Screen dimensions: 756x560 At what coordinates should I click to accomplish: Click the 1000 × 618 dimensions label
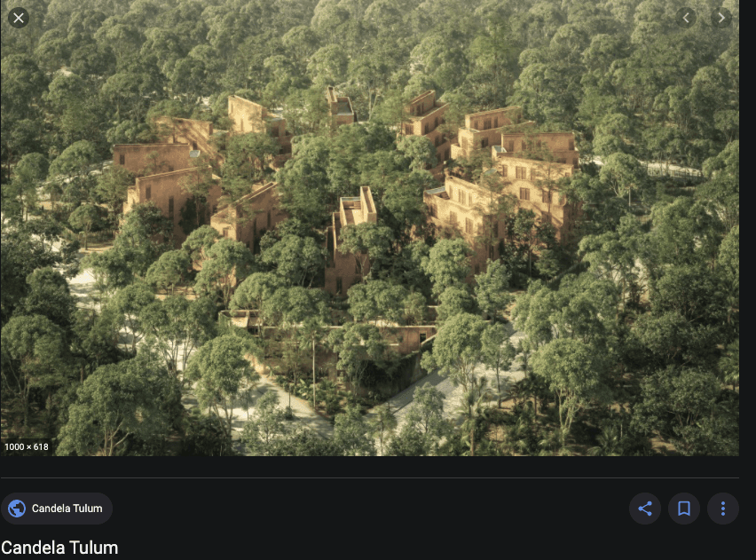click(27, 446)
